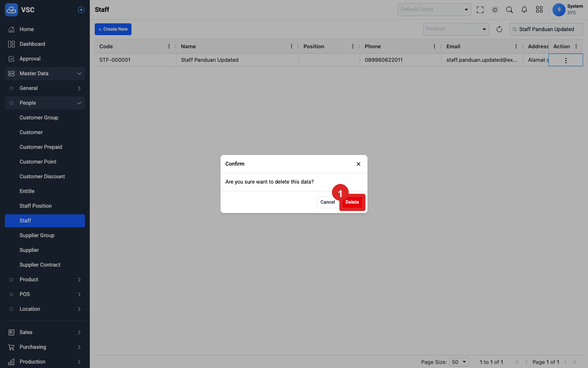Select the 089960622011 phone cell
Screen dimensions: 588x368
tap(401, 60)
